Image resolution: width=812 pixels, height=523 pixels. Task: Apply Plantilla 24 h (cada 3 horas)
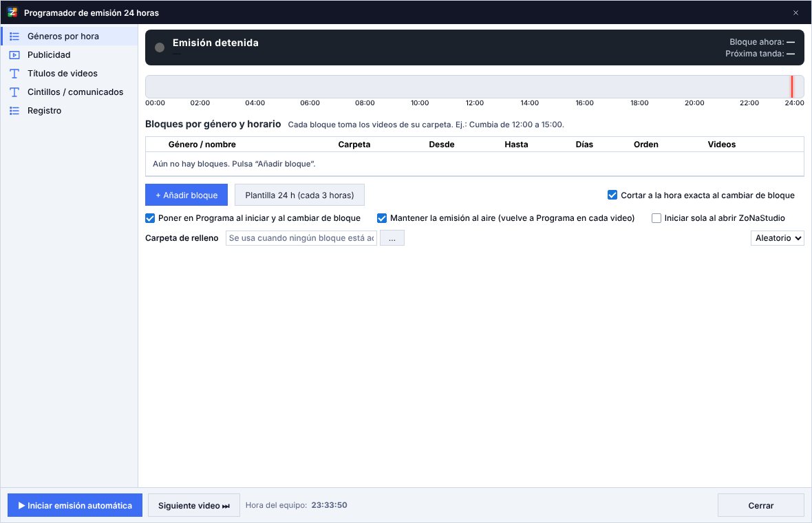(299, 195)
